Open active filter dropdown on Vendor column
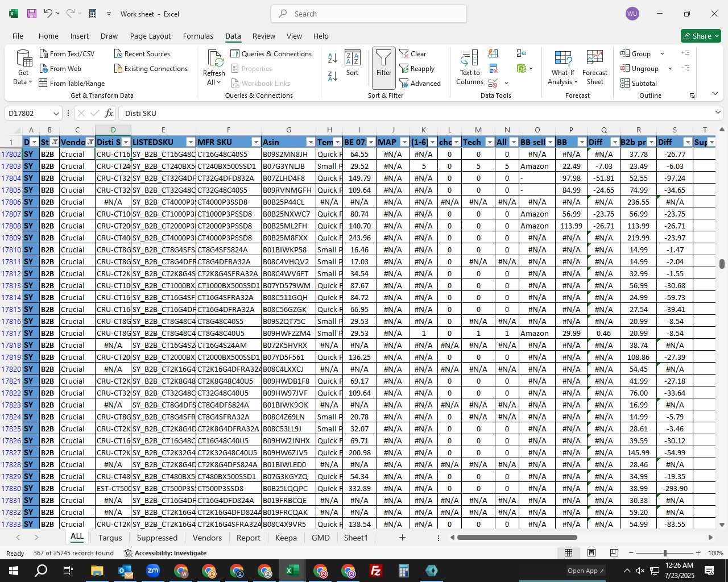Image resolution: width=728 pixels, height=582 pixels. (90, 142)
